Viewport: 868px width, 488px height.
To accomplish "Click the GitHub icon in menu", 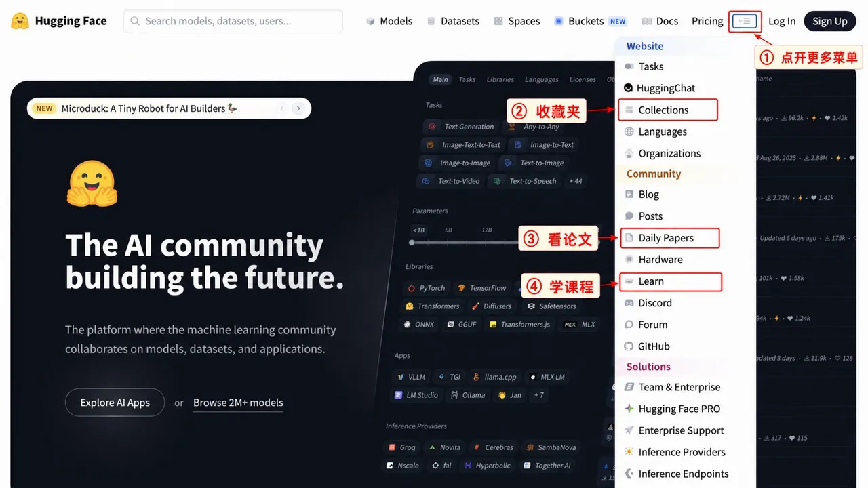I will [x=629, y=346].
